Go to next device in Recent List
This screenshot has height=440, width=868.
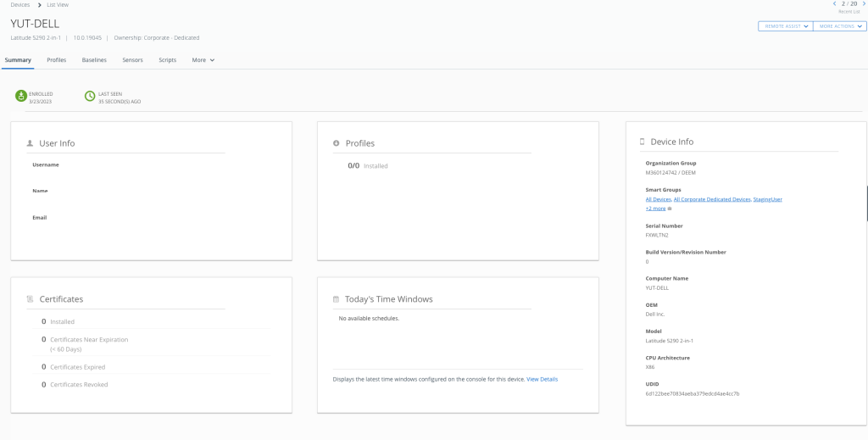[864, 4]
